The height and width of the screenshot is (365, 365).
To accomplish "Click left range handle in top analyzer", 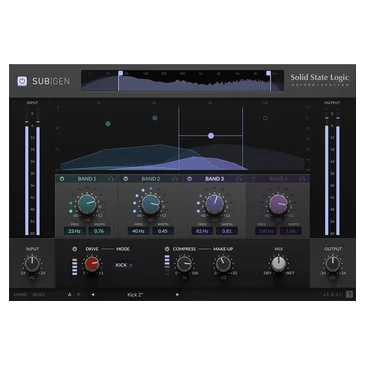I will pos(120,73).
